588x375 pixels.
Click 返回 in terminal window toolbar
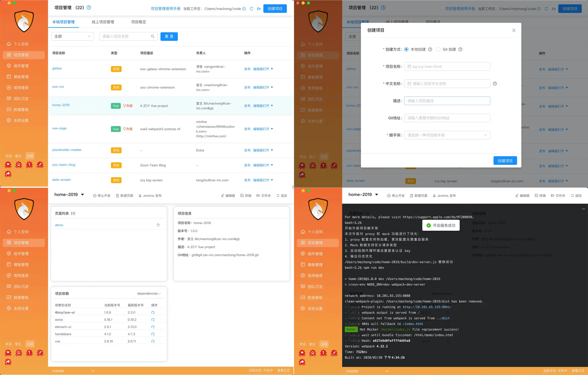coord(576,196)
